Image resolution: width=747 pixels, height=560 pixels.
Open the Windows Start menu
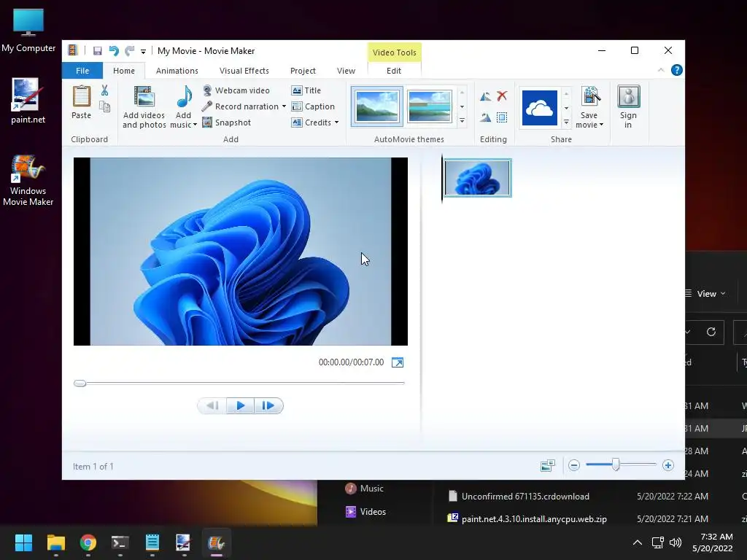pos(23,542)
